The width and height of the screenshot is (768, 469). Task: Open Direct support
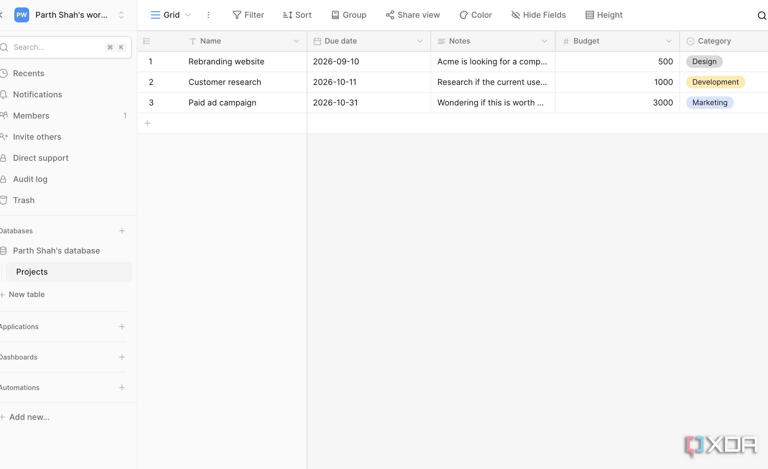[x=41, y=158]
